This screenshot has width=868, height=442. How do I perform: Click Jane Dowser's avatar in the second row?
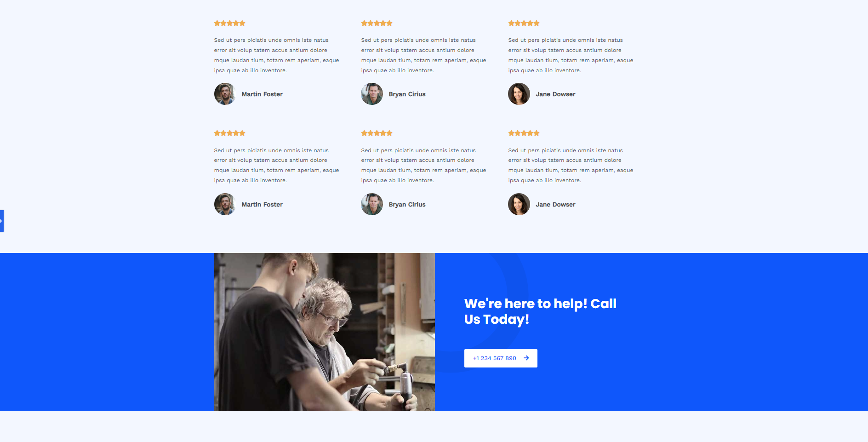(519, 204)
